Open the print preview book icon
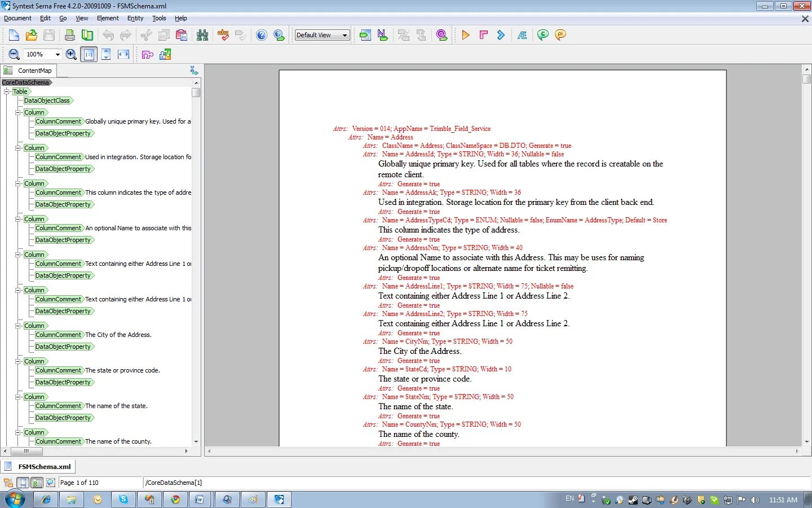The width and height of the screenshot is (812, 508). point(87,35)
